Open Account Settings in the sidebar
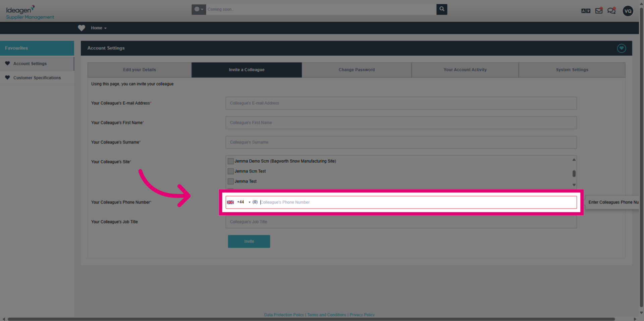The height and width of the screenshot is (321, 644). point(30,64)
